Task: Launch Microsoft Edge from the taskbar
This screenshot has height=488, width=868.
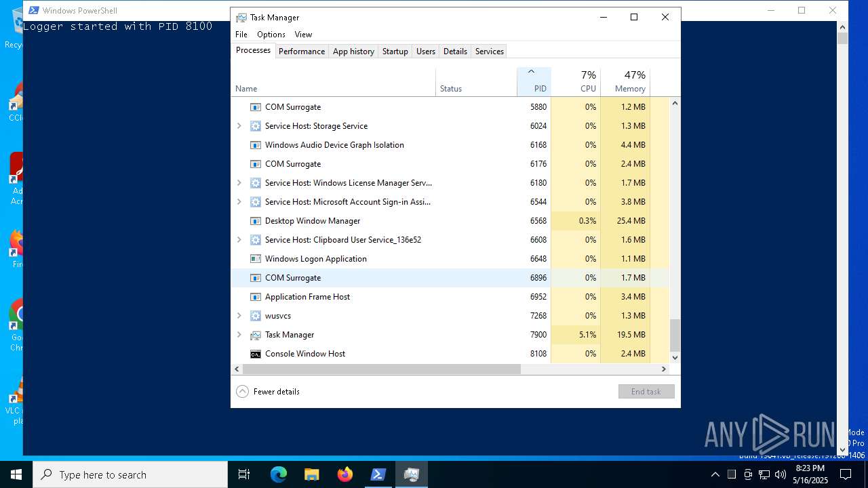Action: (x=279, y=474)
